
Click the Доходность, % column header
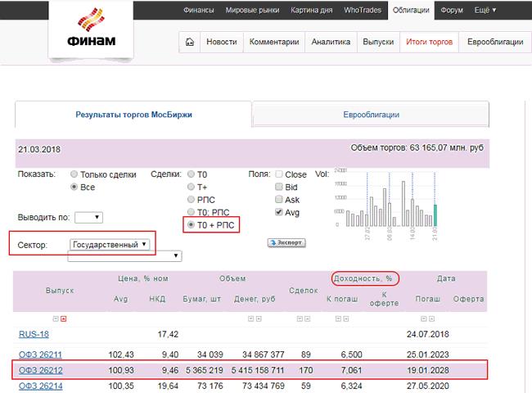[x=363, y=278]
